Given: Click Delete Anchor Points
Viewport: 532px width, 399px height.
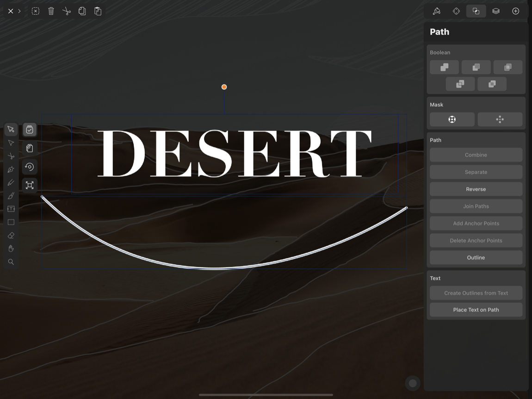Looking at the screenshot, I should click(476, 240).
